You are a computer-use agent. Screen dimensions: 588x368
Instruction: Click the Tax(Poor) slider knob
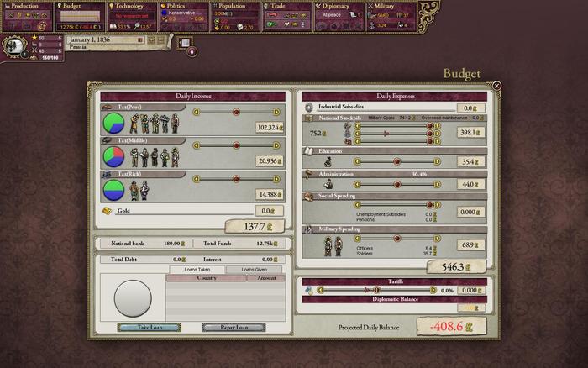click(236, 112)
